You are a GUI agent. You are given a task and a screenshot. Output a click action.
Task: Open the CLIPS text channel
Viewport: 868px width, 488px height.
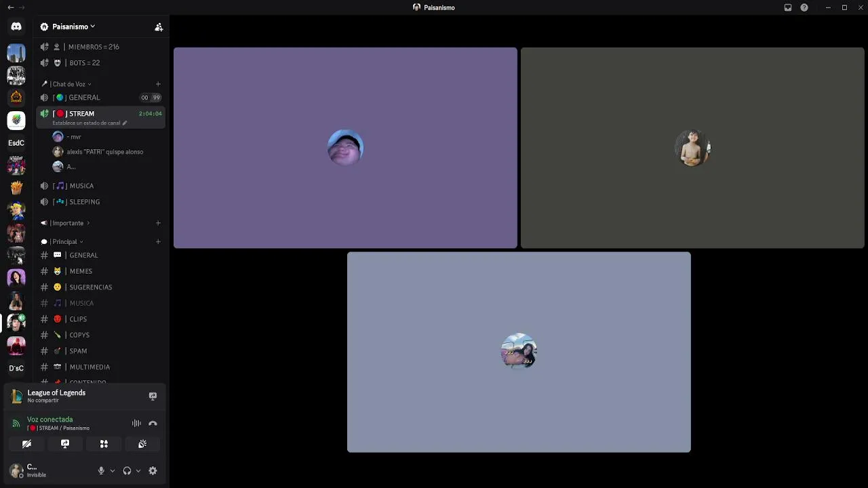(100, 319)
